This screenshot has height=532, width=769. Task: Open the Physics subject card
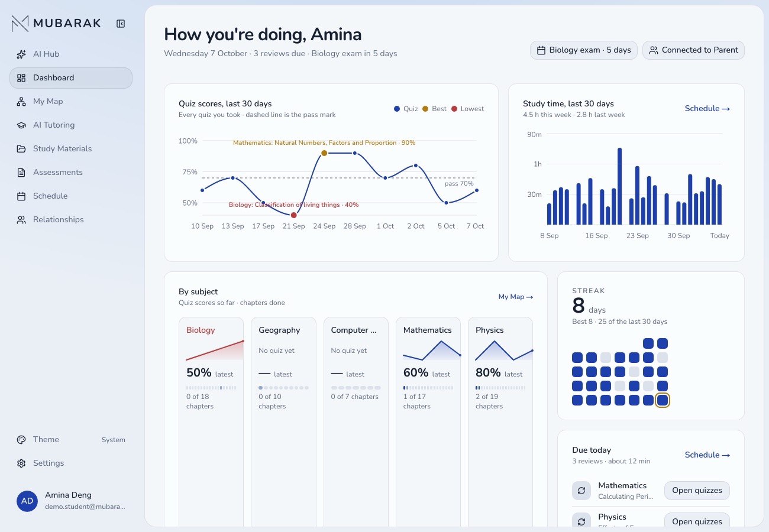pyautogui.click(x=500, y=422)
